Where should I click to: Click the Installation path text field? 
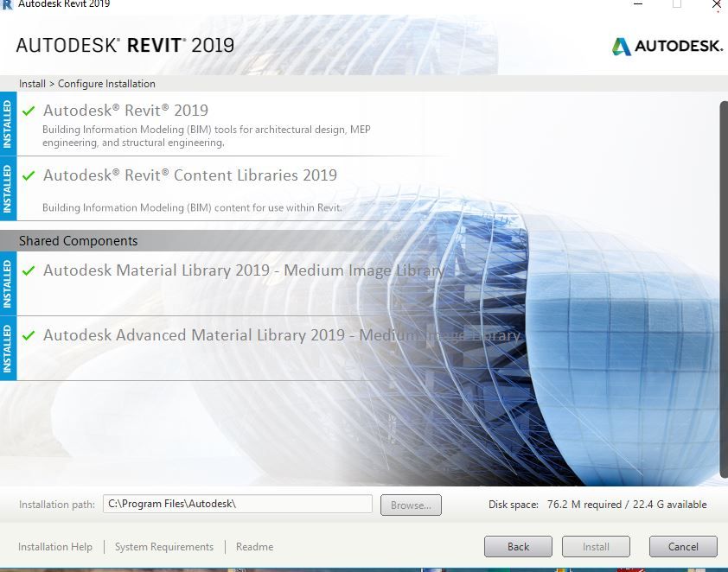tap(237, 504)
